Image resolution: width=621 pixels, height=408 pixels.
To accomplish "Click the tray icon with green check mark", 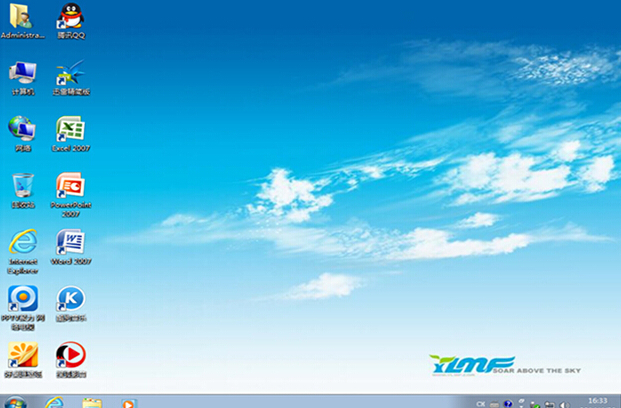I will pyautogui.click(x=535, y=405).
